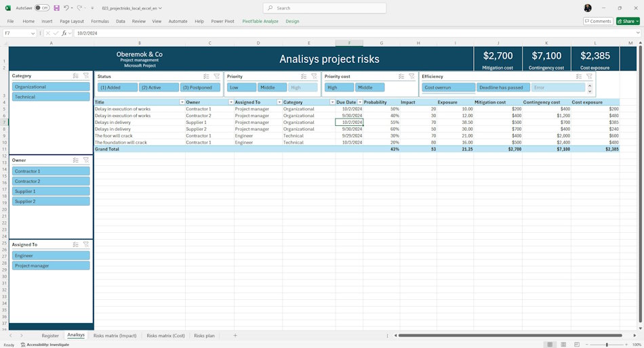Switch to Normal view icon
644x348 pixels.
tap(550, 345)
